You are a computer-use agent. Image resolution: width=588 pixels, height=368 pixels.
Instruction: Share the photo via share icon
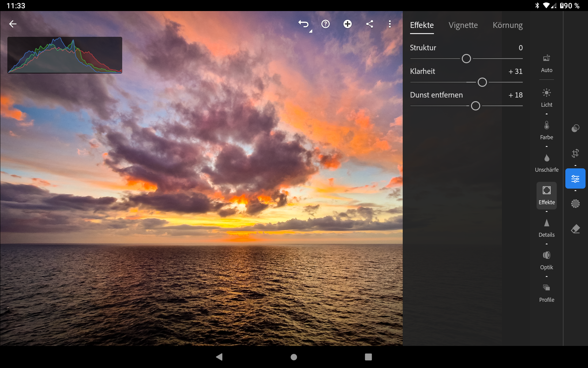click(370, 24)
